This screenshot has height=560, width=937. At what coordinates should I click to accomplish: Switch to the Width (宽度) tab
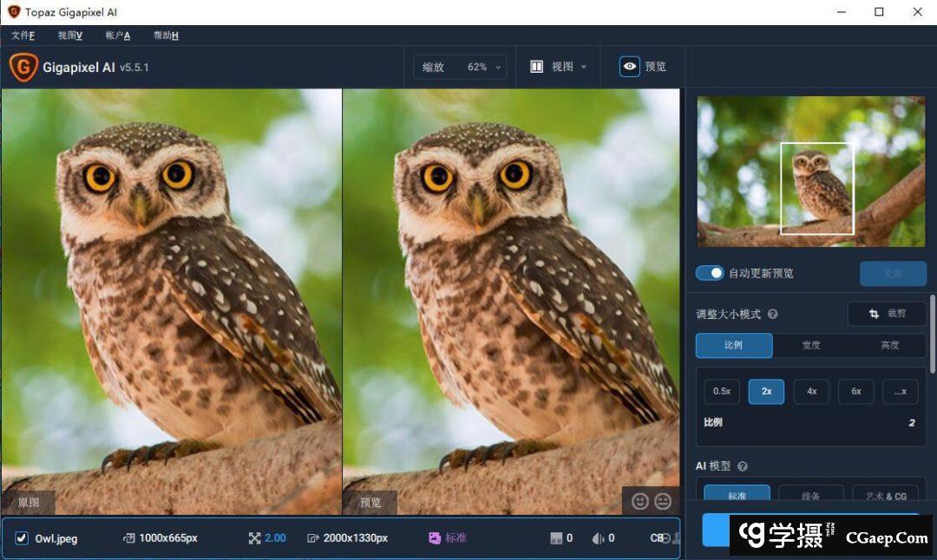point(810,345)
